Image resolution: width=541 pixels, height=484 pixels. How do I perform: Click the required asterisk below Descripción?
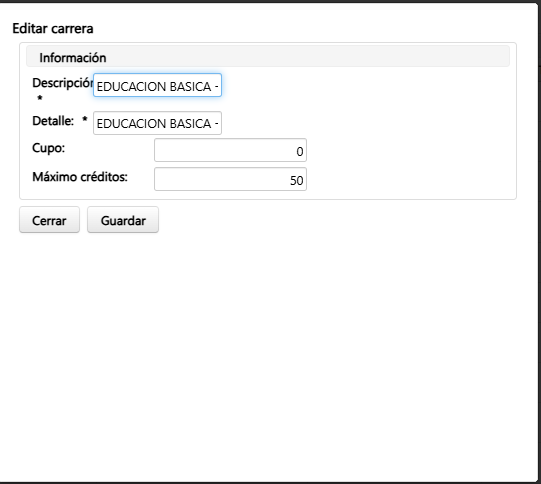[40, 98]
